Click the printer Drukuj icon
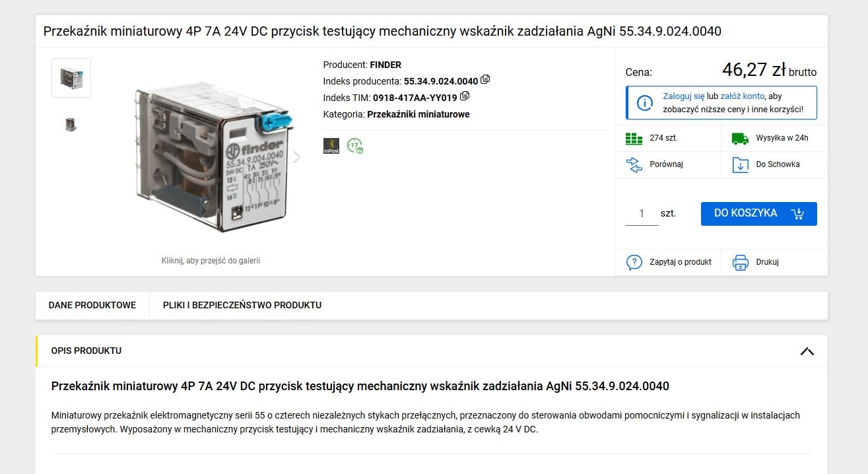 point(741,262)
